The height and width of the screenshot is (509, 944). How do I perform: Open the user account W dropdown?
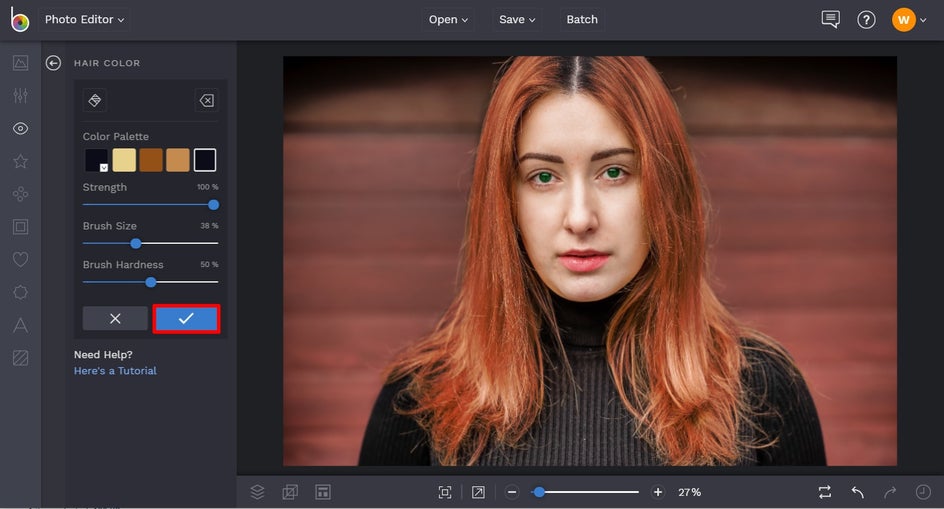click(909, 20)
